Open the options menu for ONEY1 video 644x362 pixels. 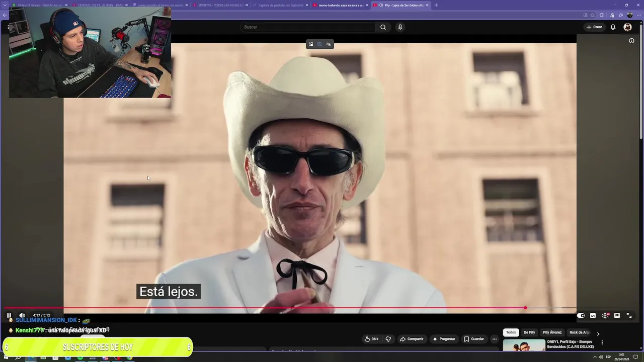pyautogui.click(x=602, y=342)
